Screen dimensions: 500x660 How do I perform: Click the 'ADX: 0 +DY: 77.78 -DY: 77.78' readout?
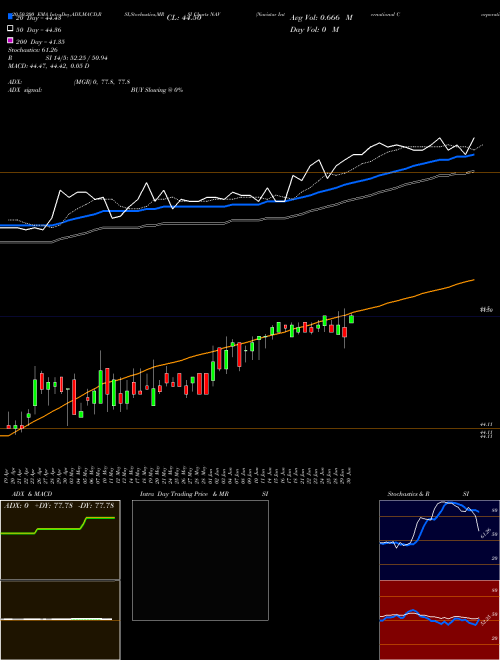(60, 506)
